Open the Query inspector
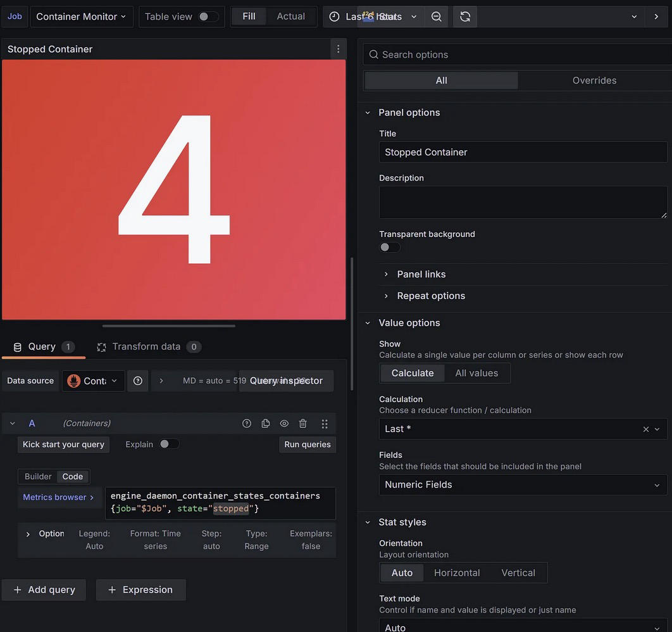 286,381
